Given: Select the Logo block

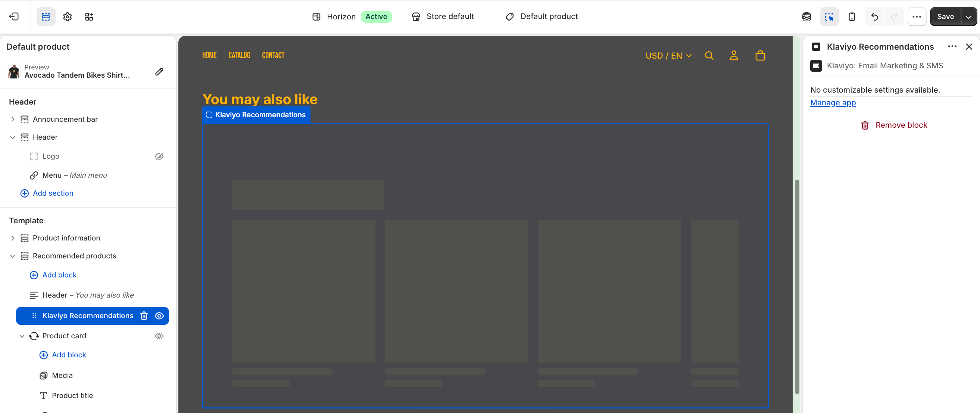Looking at the screenshot, I should [51, 156].
